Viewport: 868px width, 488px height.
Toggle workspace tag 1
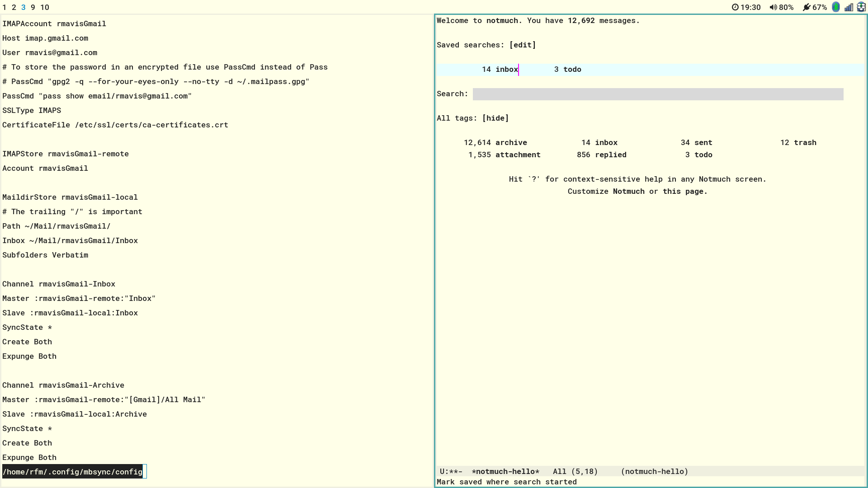tap(4, 7)
